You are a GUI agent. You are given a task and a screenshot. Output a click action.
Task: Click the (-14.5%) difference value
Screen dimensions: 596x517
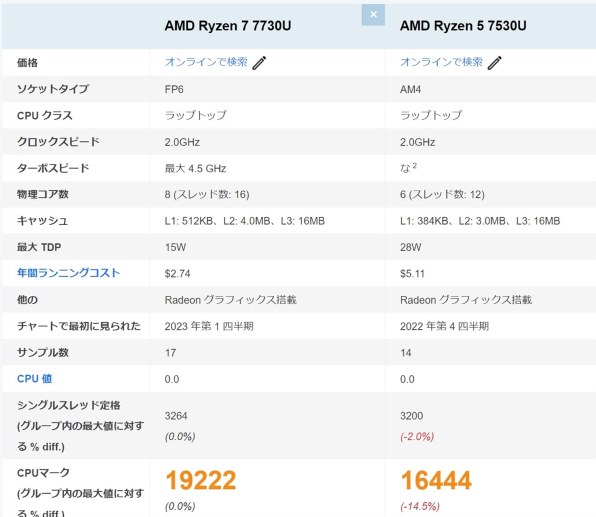pos(420,506)
